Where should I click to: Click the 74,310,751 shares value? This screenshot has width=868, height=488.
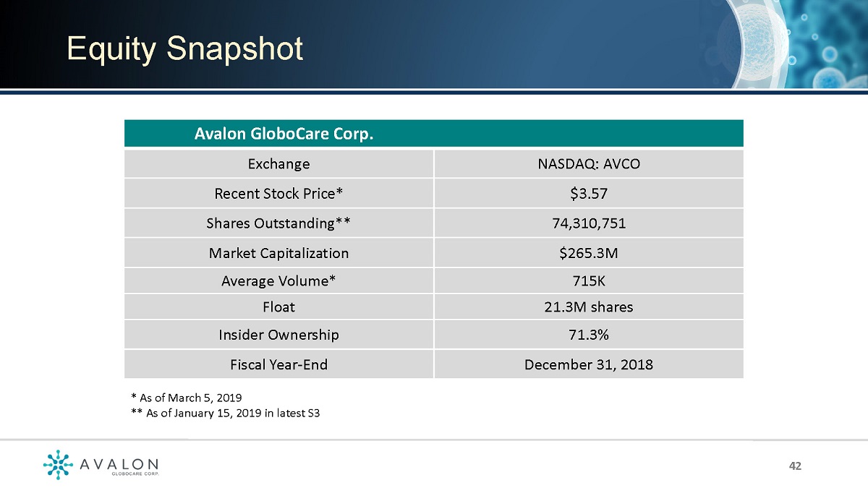tap(588, 223)
